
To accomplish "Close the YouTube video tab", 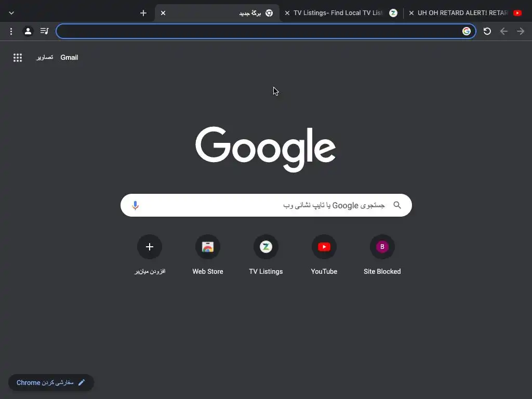I will tap(411, 13).
